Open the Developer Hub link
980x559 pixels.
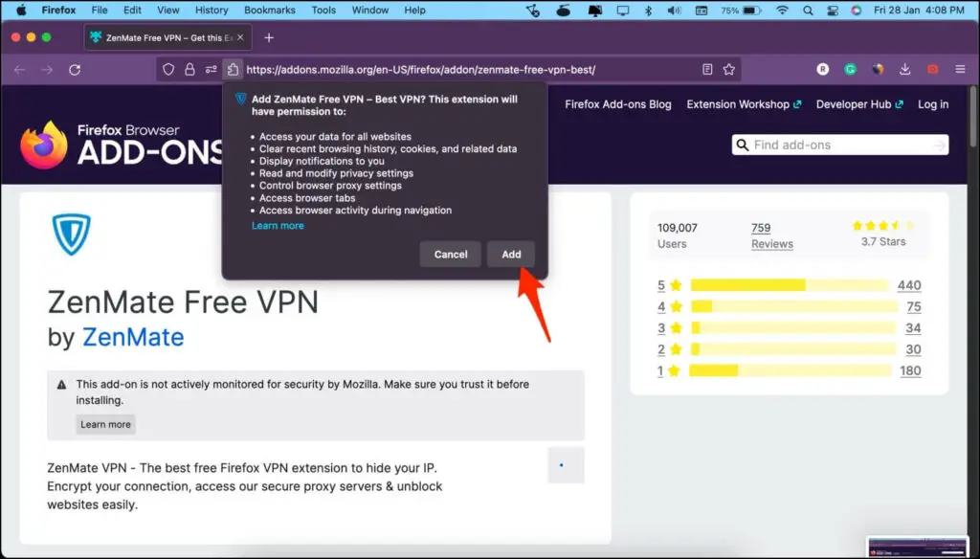coord(859,104)
